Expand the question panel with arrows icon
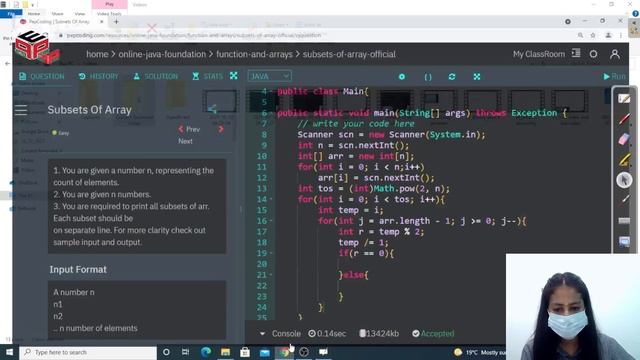This screenshot has height=360, width=640. pyautogui.click(x=233, y=76)
